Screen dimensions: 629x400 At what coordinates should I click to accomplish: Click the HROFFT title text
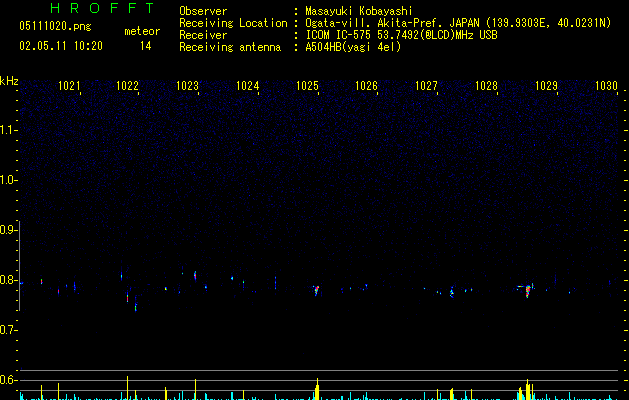(x=103, y=8)
